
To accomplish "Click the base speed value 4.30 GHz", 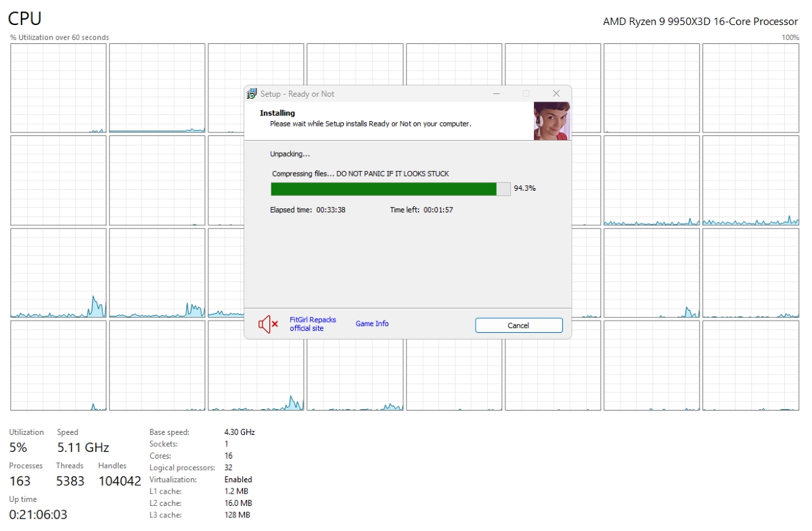I will pyautogui.click(x=240, y=432).
